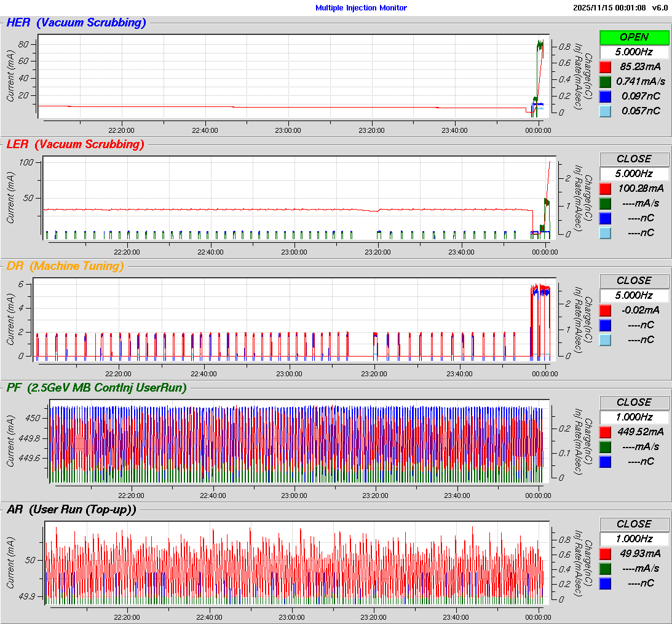Select the blue swatch beside HER 0.097nC
The image size is (672, 624).
point(606,97)
